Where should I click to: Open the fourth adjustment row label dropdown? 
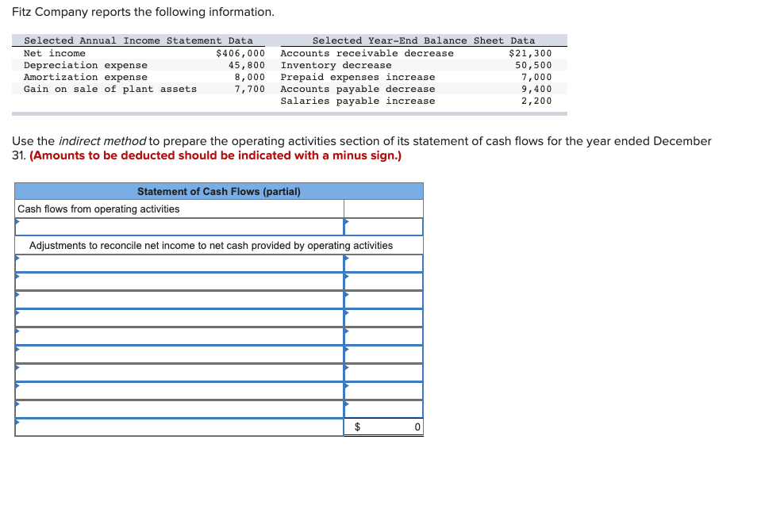pos(179,318)
